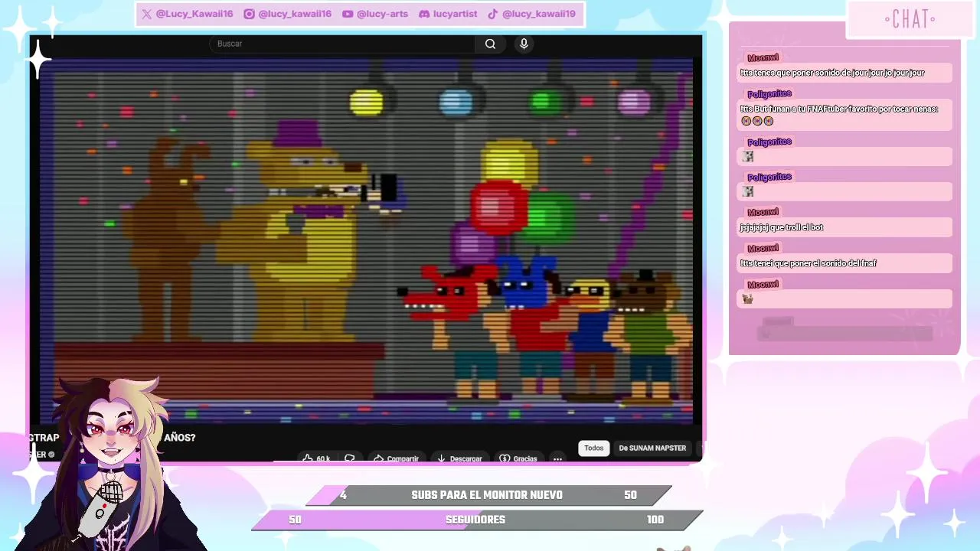Activate the voice search microphone icon
980x551 pixels.
pos(524,44)
